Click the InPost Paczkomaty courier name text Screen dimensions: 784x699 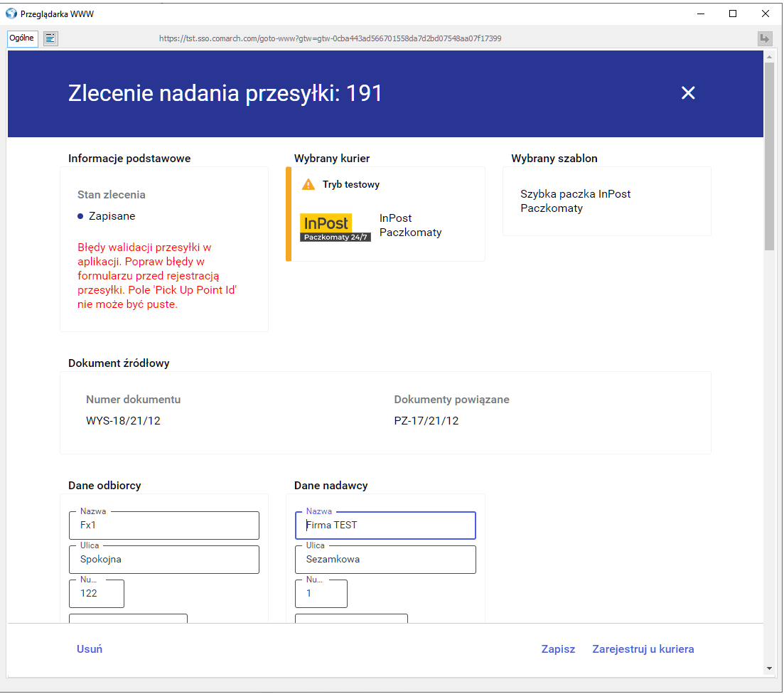click(411, 225)
